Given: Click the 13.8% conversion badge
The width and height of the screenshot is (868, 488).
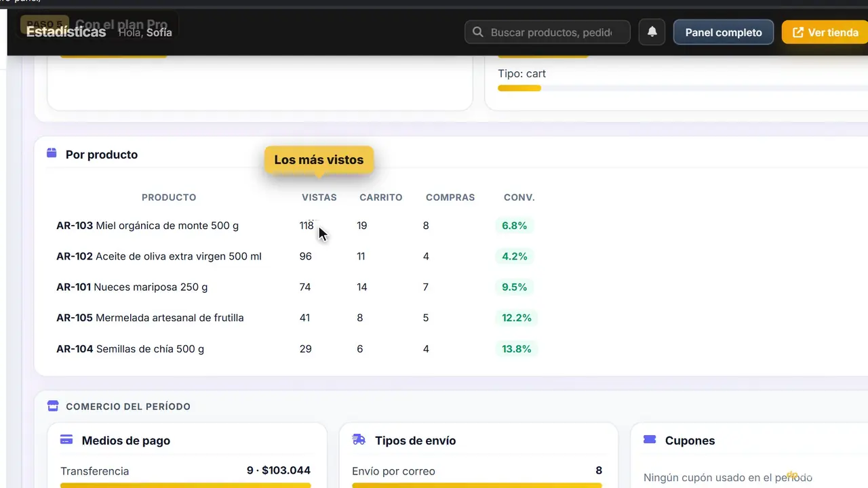Looking at the screenshot, I should (517, 349).
